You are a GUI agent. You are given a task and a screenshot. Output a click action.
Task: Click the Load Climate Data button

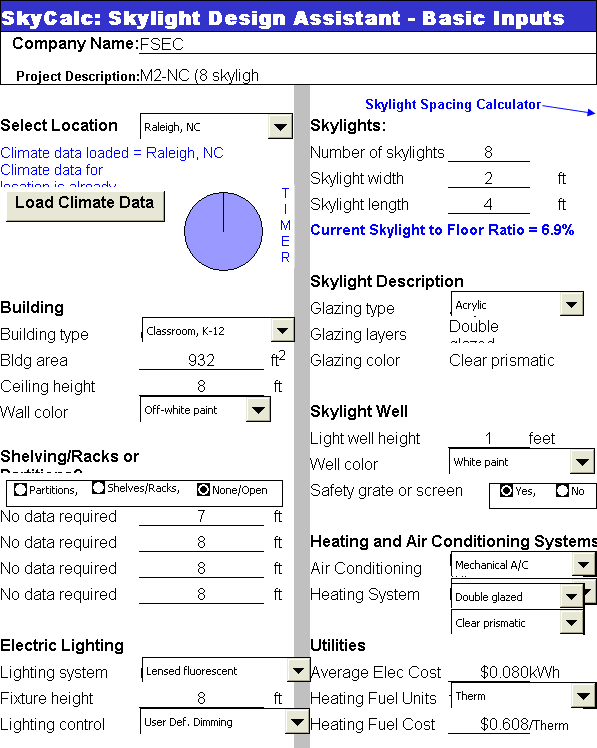click(x=85, y=206)
